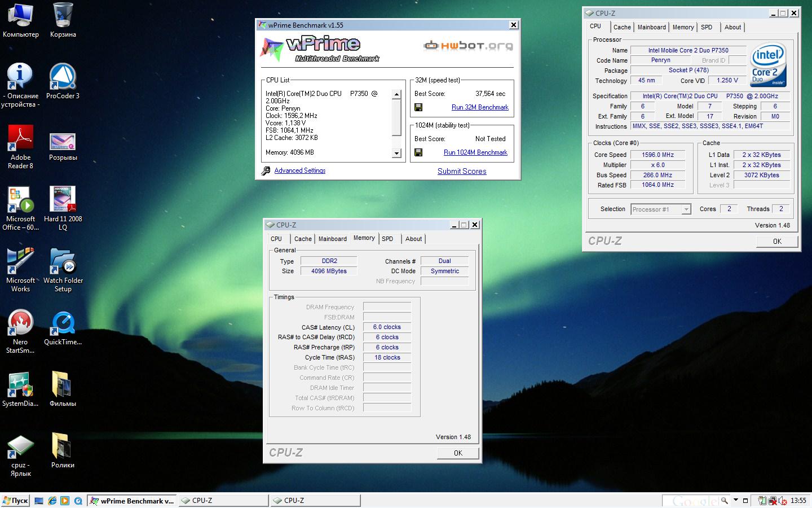
Task: Click the Run 1024M Benchmark link
Action: click(x=475, y=152)
